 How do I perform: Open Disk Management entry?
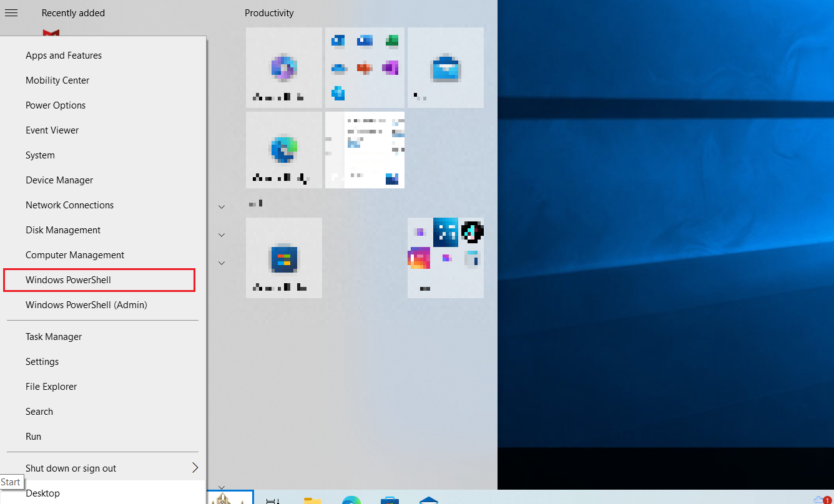point(63,230)
